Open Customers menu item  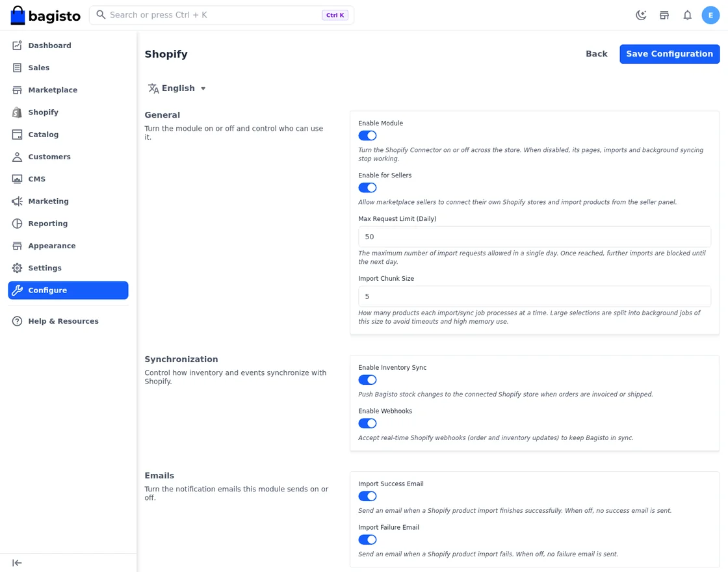click(x=68, y=157)
